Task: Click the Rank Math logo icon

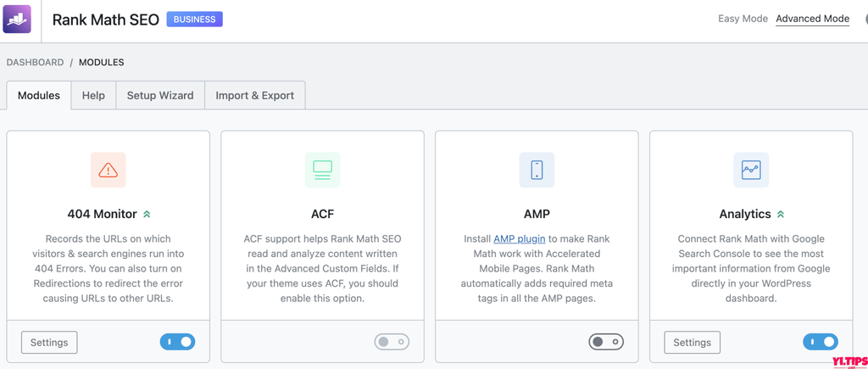Action: point(17,20)
